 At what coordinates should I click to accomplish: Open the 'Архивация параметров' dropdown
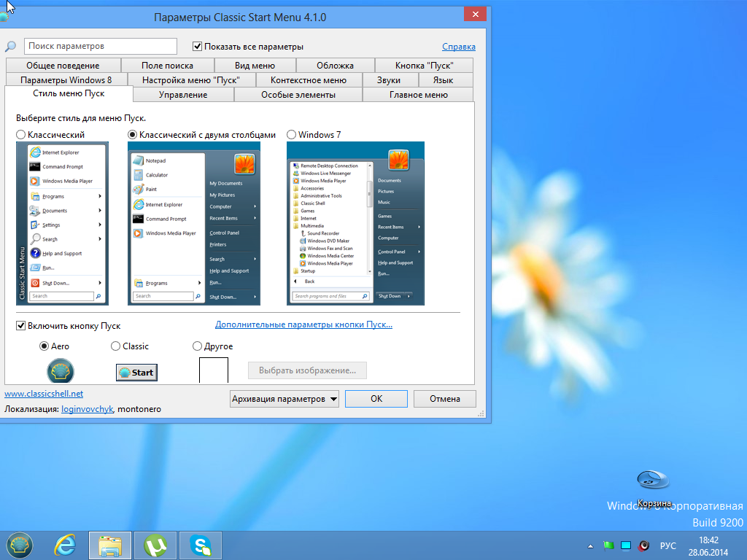point(284,399)
